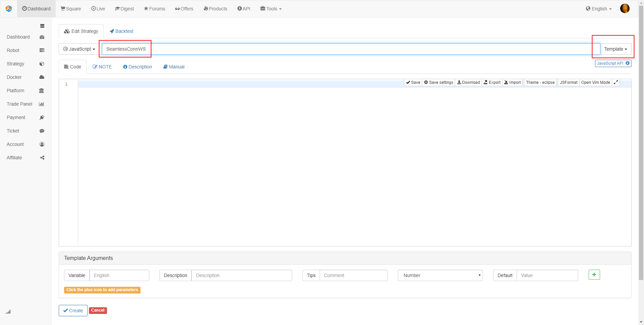Open the Template dropdown
The width and height of the screenshot is (644, 325).
coord(615,49)
